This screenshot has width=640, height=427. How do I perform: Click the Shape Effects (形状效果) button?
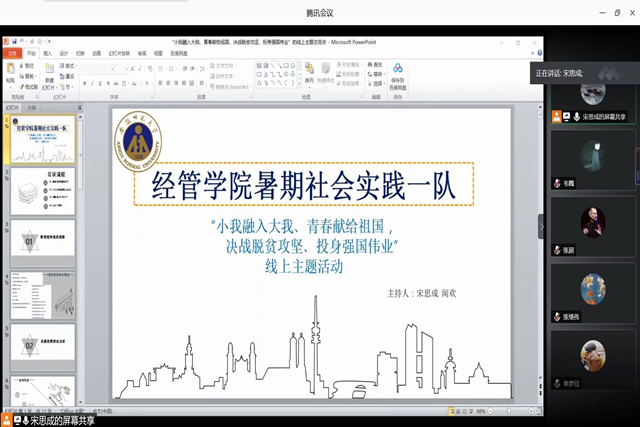[349, 83]
